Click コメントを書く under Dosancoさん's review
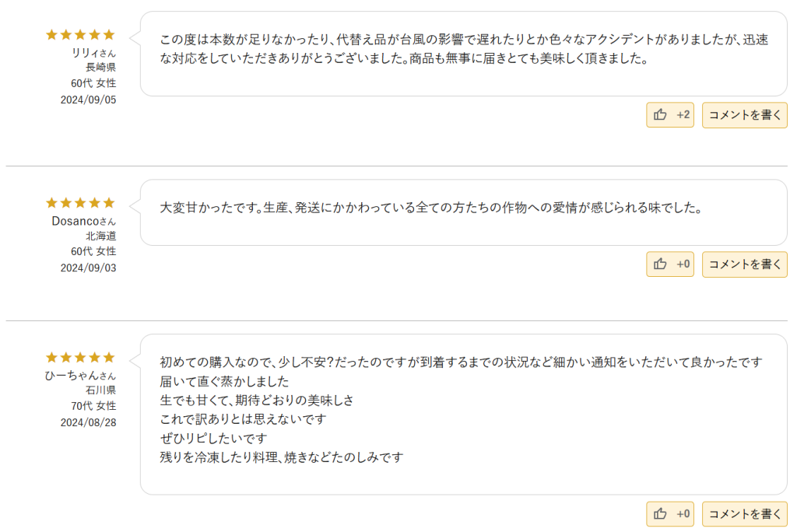Screen dimensions: 797x532 point(744,264)
